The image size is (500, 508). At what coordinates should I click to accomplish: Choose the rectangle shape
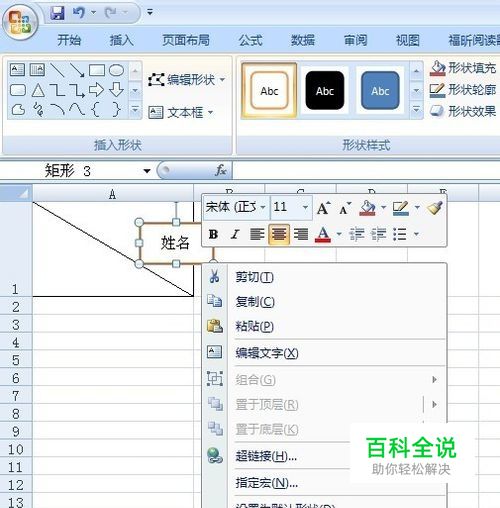tap(97, 70)
